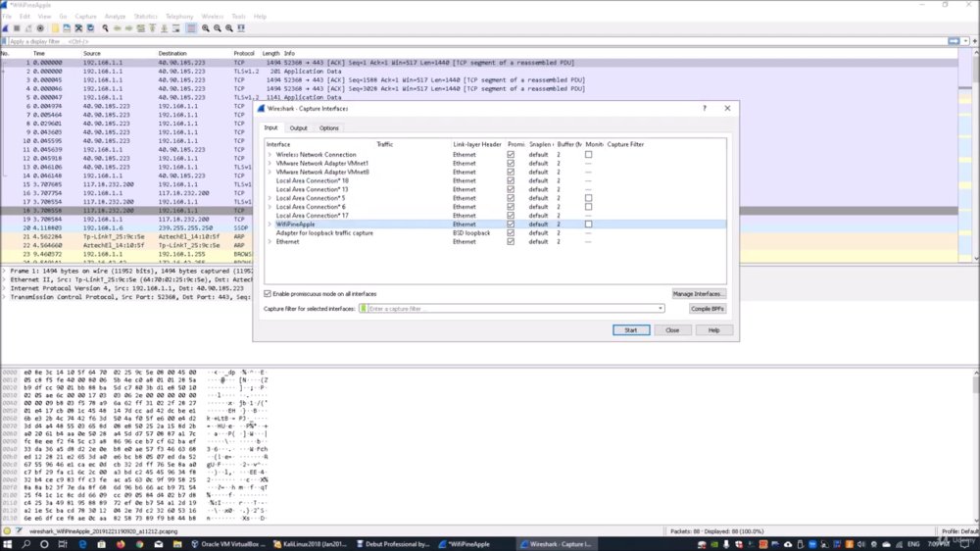Toggle promiscuous checkbox for loopback adapter
This screenshot has width=980, height=551.
[511, 232]
